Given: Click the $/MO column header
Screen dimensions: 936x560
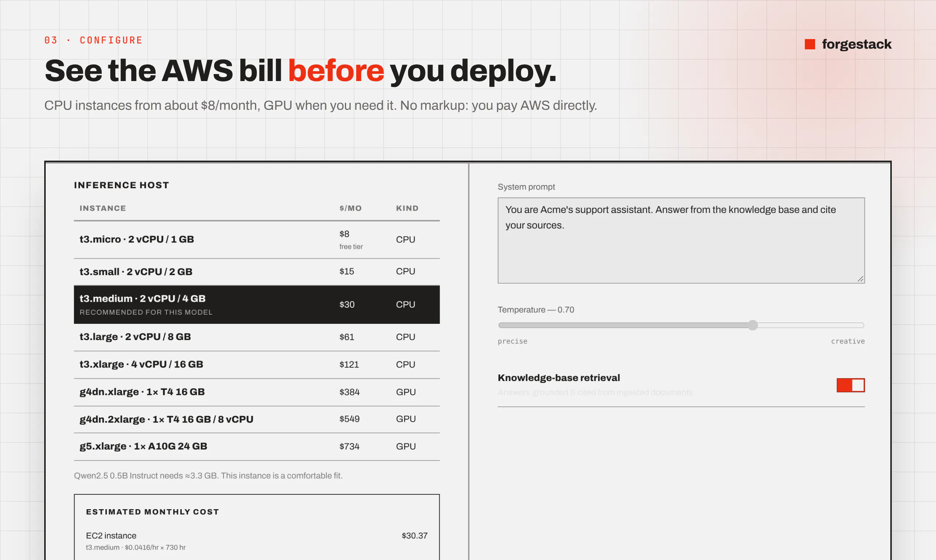Looking at the screenshot, I should [x=350, y=208].
